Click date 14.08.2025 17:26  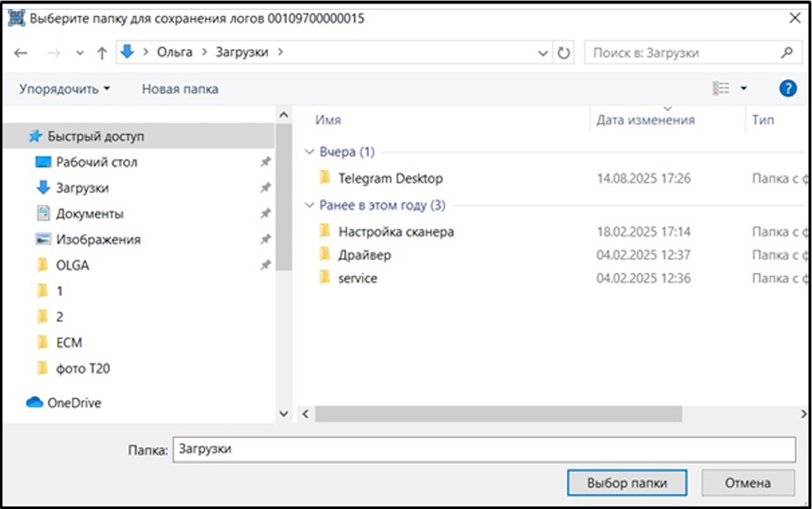[x=644, y=179]
